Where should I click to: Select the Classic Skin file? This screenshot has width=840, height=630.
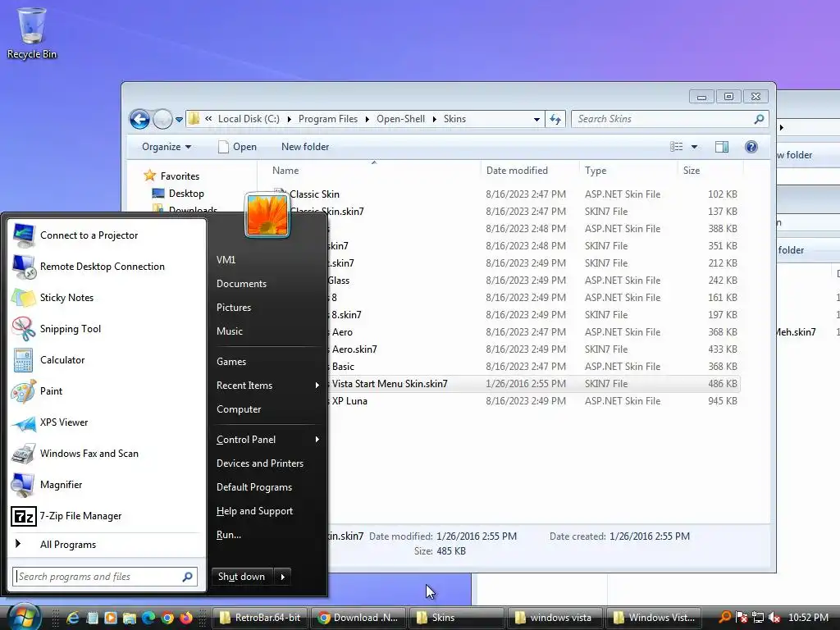click(x=314, y=194)
